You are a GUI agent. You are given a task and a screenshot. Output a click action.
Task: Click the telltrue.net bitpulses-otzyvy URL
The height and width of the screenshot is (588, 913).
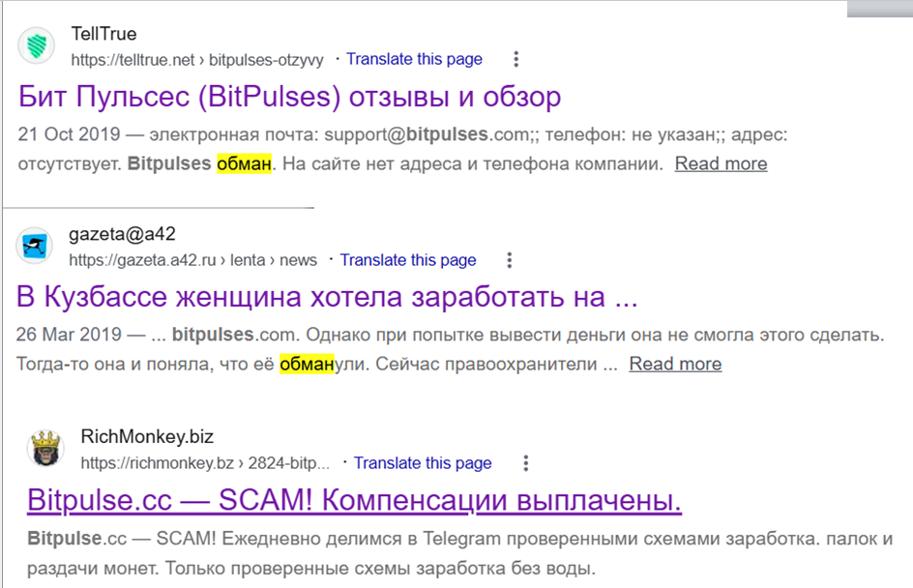pos(197,59)
